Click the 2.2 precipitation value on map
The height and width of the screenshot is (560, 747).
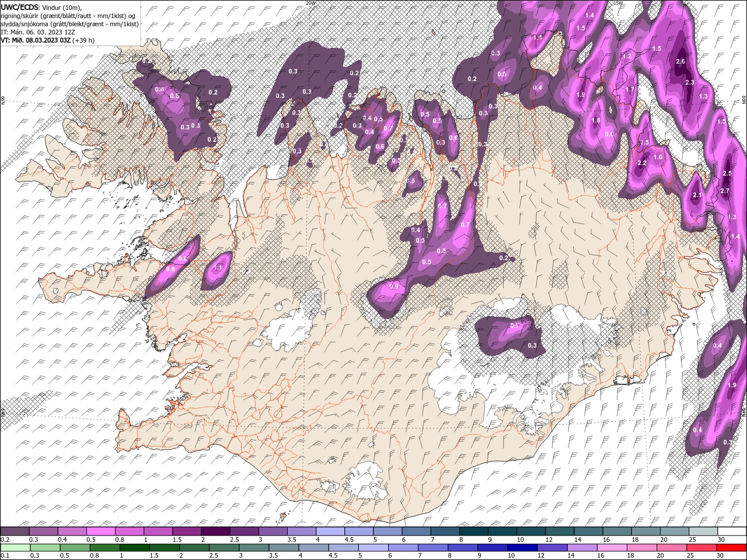642,163
